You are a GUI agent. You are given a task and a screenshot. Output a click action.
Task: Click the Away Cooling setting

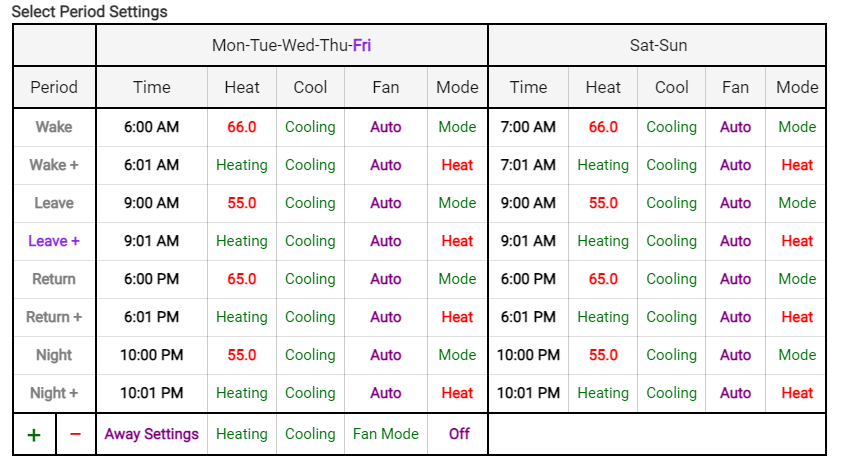[310, 434]
